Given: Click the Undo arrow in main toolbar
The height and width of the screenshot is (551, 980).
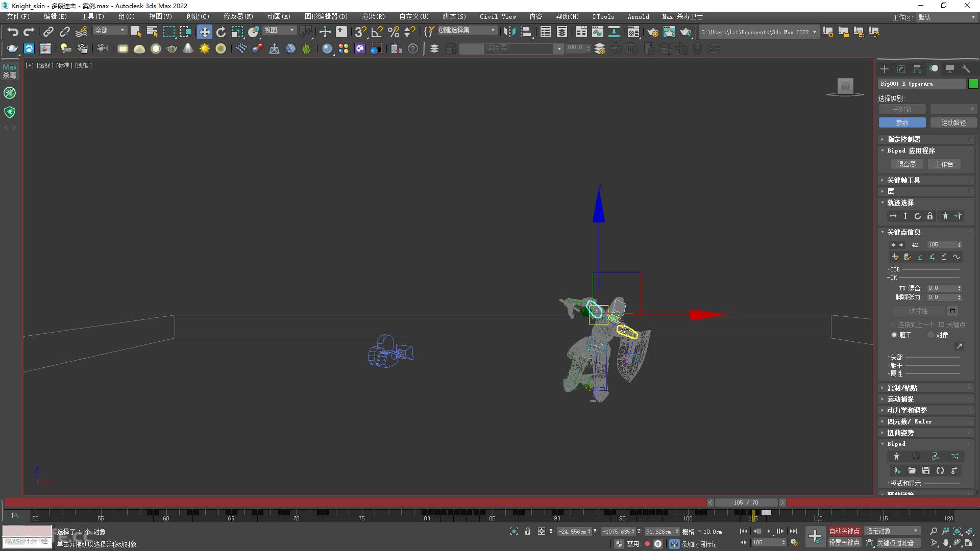Looking at the screenshot, I should coord(13,32).
